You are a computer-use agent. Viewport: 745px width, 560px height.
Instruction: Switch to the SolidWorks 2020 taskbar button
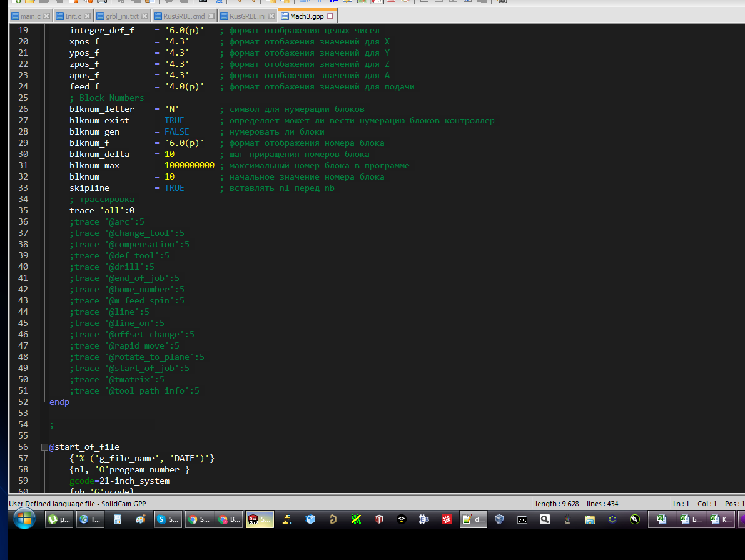point(260,519)
